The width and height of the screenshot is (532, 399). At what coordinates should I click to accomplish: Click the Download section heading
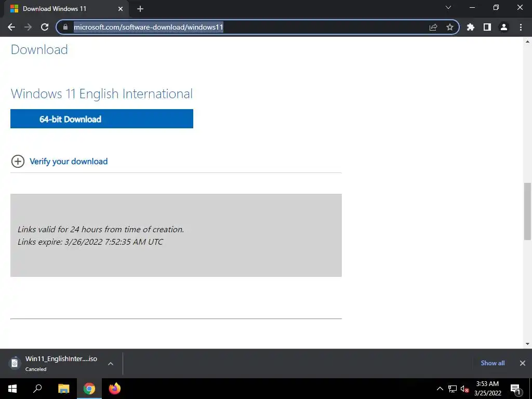click(x=39, y=49)
